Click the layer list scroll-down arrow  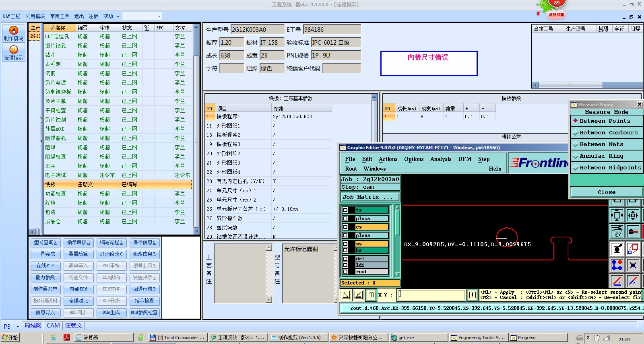[x=397, y=275]
